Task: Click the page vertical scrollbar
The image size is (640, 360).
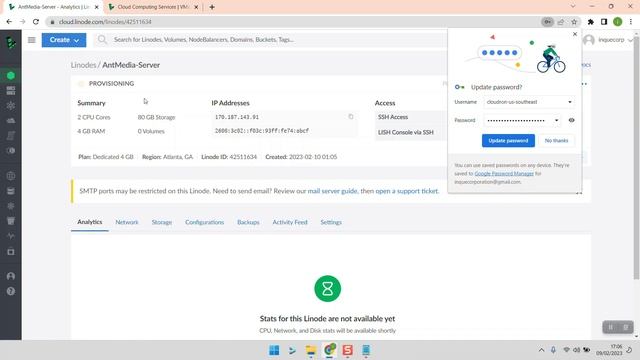Action: tap(636, 159)
